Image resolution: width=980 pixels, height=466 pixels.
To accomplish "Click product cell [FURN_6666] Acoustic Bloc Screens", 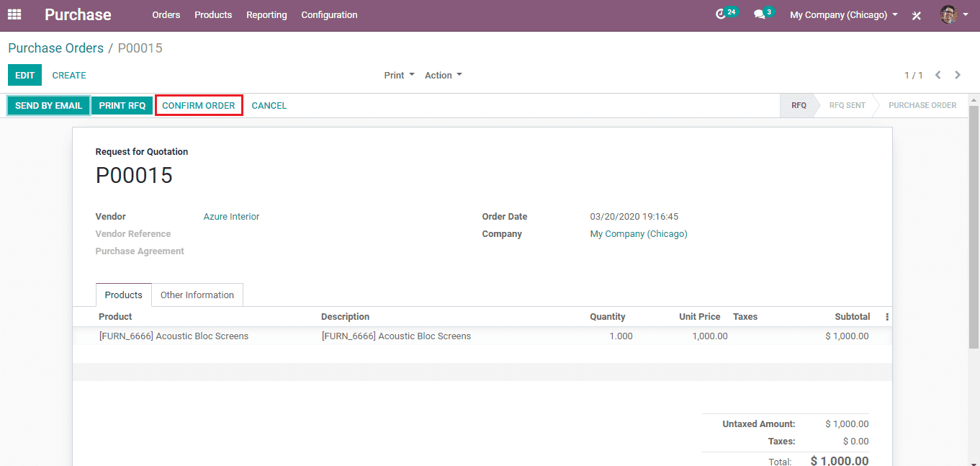I will click(x=174, y=336).
